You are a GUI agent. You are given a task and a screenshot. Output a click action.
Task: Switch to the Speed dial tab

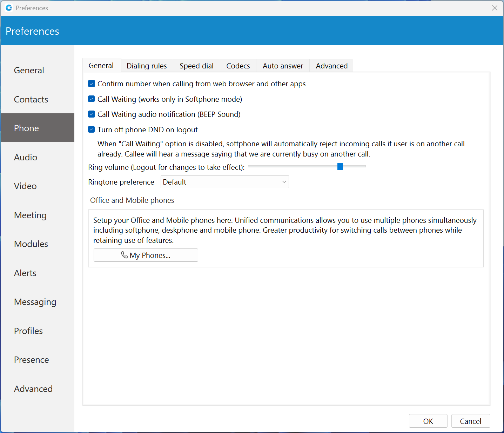[196, 66]
